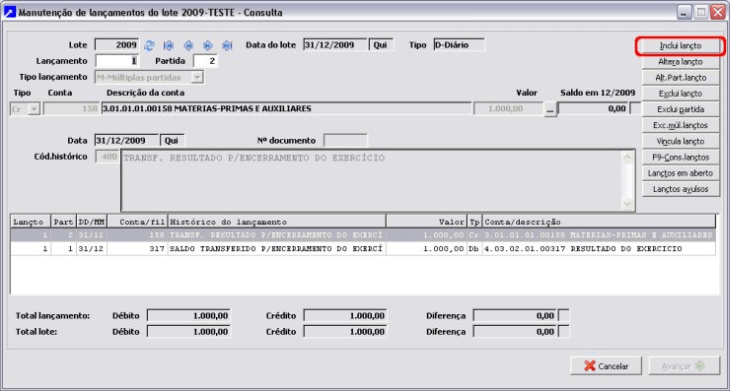730x391 pixels.
Task: Jump to last lote record icon
Action: coord(227,45)
